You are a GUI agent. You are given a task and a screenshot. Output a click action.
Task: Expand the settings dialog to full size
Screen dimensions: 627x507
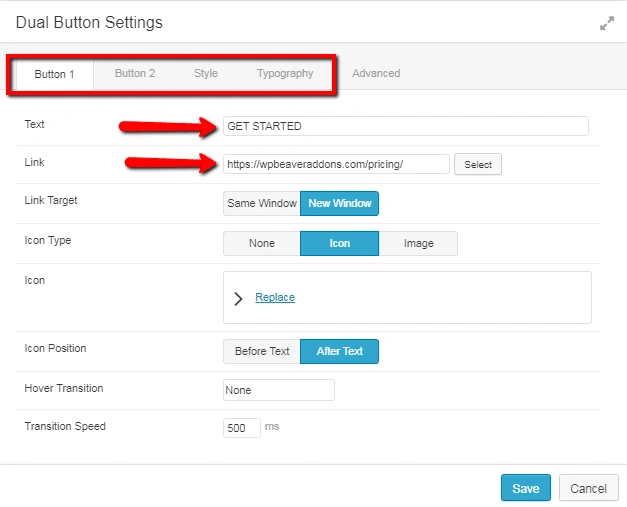click(x=606, y=23)
